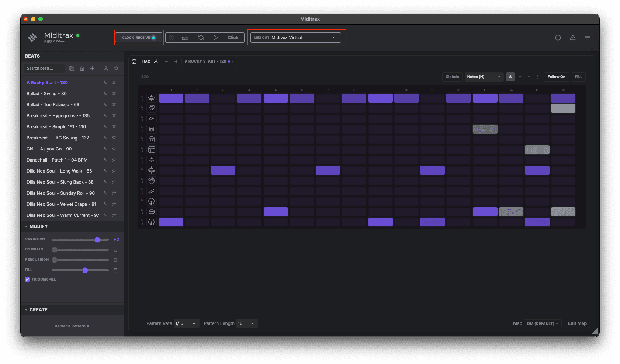Click the favorites star filter in the Beats toolbar
The width and height of the screenshot is (620, 364).
[116, 68]
